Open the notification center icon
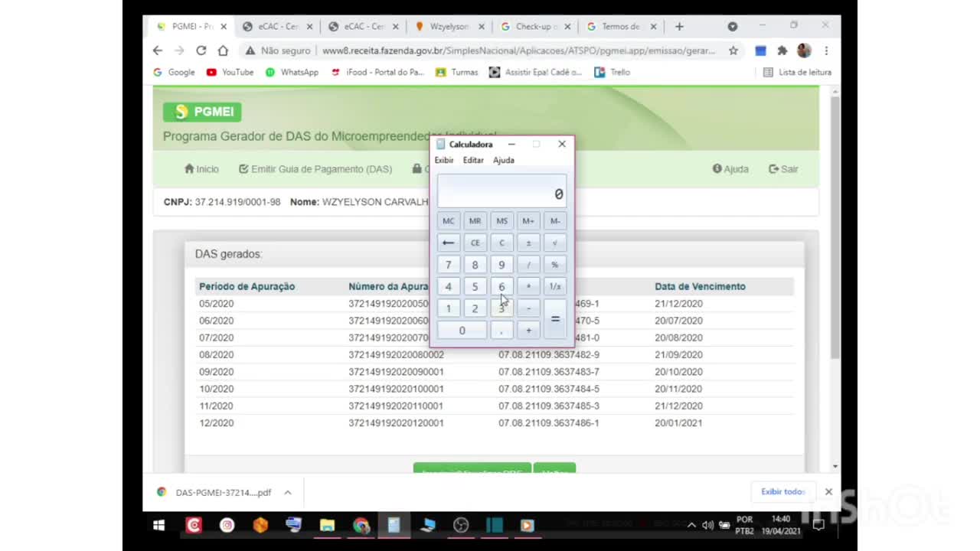This screenshot has height=551, width=980. (x=818, y=525)
